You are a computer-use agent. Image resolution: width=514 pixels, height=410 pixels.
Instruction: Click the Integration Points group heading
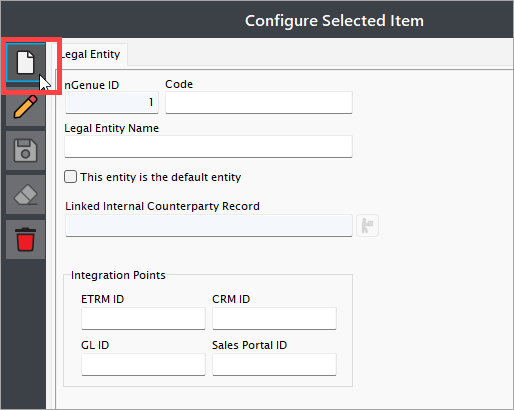tap(118, 275)
